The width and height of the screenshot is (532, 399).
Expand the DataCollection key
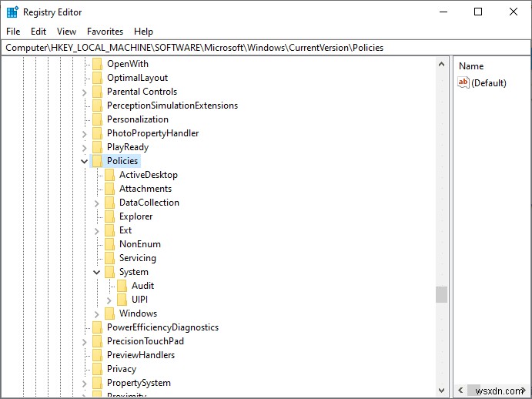[x=97, y=203]
